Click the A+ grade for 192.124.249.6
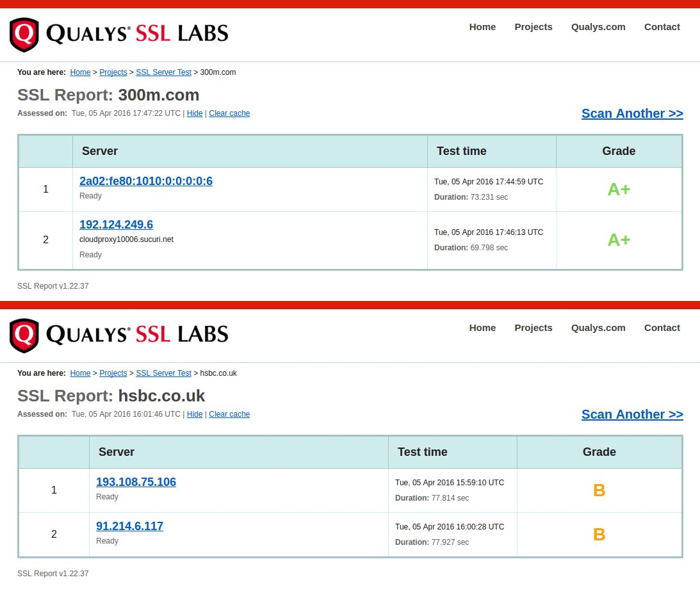The height and width of the screenshot is (589, 700). (x=619, y=240)
